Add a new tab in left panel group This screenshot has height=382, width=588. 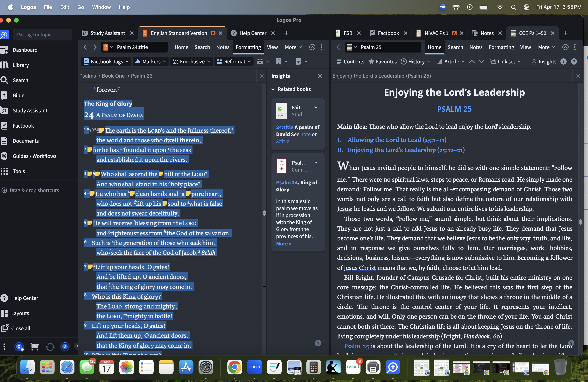(286, 33)
